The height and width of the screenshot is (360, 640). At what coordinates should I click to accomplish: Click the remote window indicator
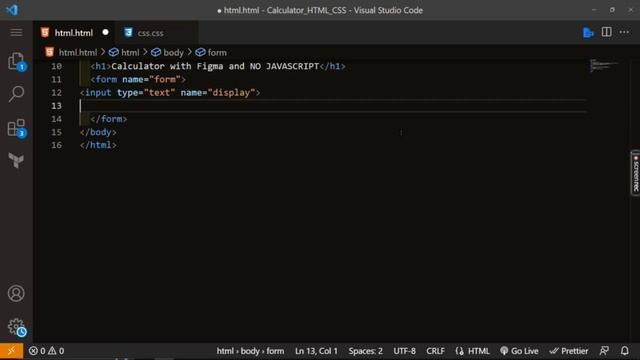coord(11,351)
